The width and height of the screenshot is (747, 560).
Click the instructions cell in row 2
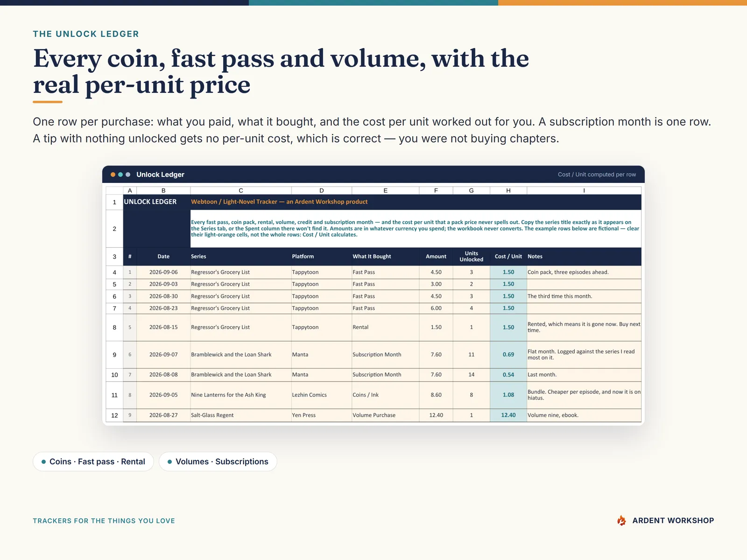416,229
